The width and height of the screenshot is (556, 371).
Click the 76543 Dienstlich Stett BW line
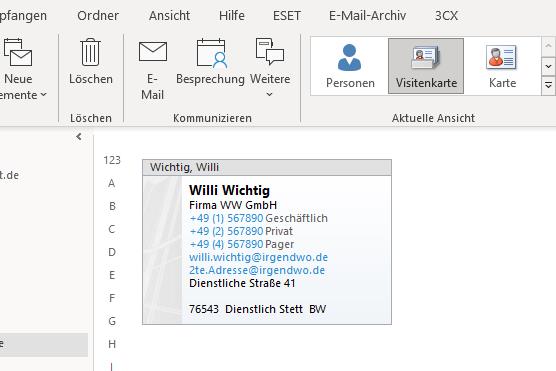pos(257,309)
